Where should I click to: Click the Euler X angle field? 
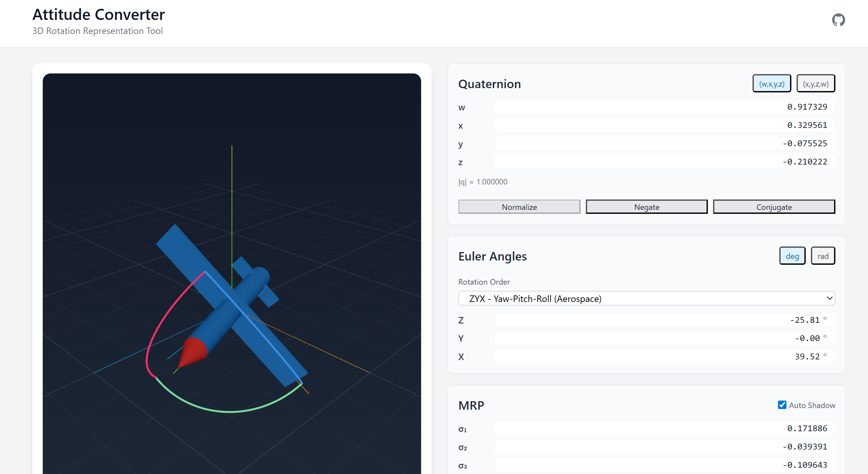[x=661, y=356]
